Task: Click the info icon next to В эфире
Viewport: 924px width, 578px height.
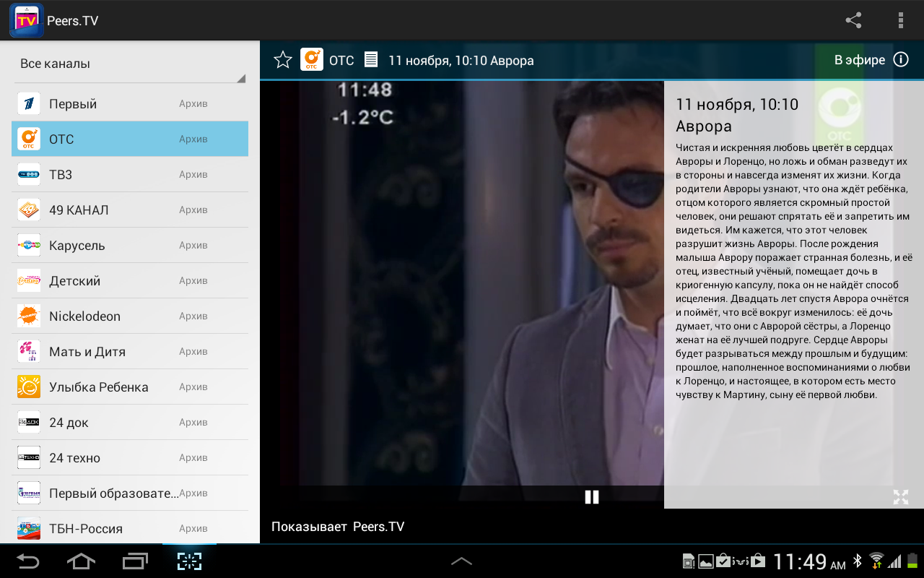Action: click(901, 60)
